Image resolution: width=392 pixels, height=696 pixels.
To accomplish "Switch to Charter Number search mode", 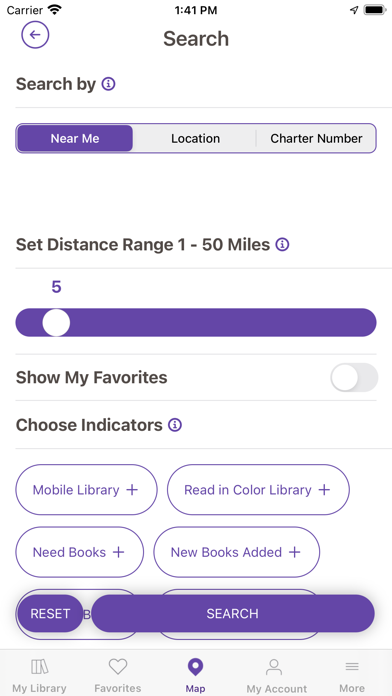I will [316, 138].
